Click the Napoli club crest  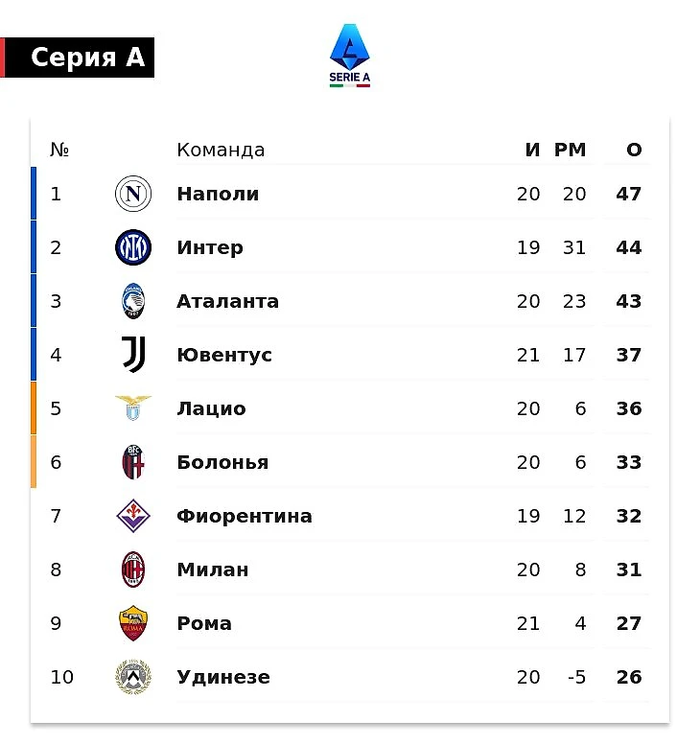133,194
